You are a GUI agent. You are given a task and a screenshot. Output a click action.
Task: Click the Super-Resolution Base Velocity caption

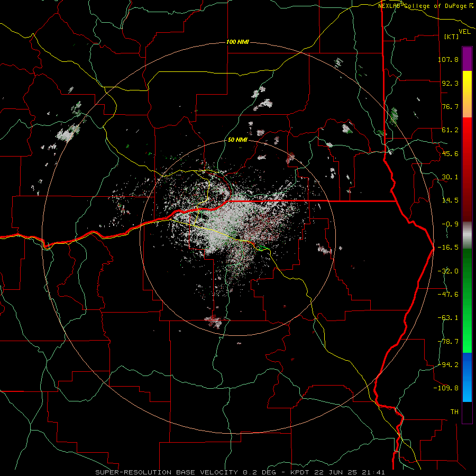(x=240, y=472)
